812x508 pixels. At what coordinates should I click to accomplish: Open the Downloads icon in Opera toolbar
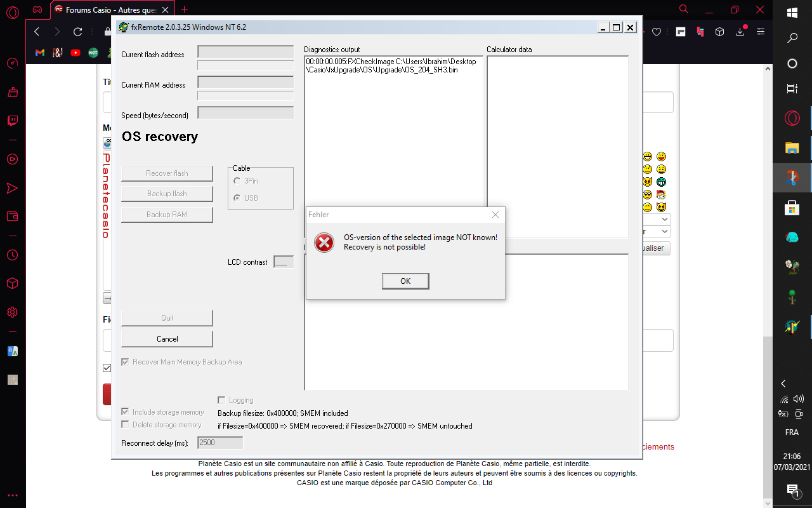tap(741, 32)
